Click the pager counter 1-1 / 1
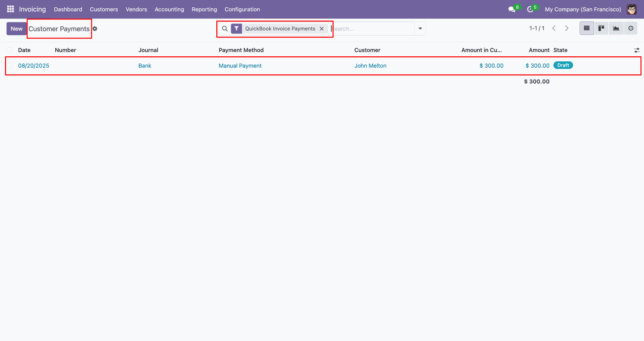The height and width of the screenshot is (341, 644). pos(537,29)
